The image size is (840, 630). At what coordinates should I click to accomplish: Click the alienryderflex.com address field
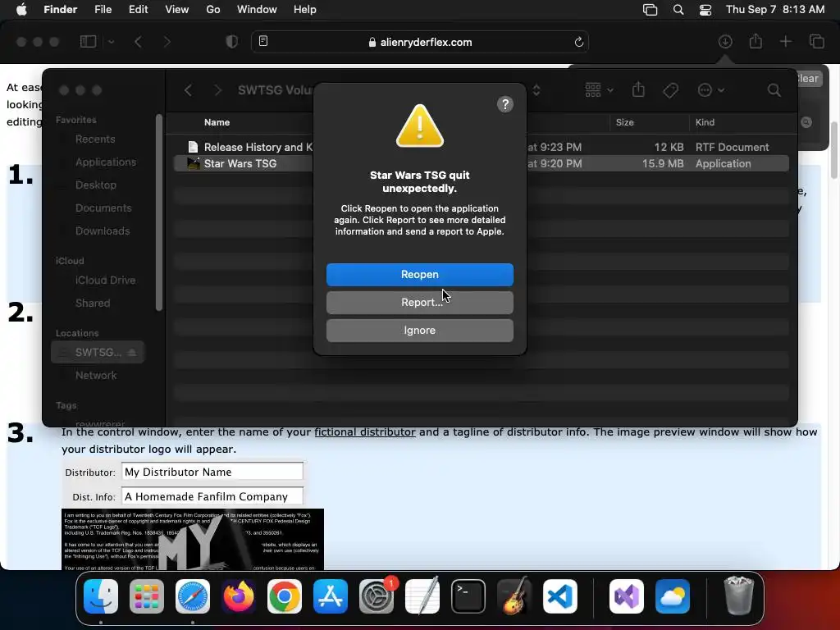[420, 42]
